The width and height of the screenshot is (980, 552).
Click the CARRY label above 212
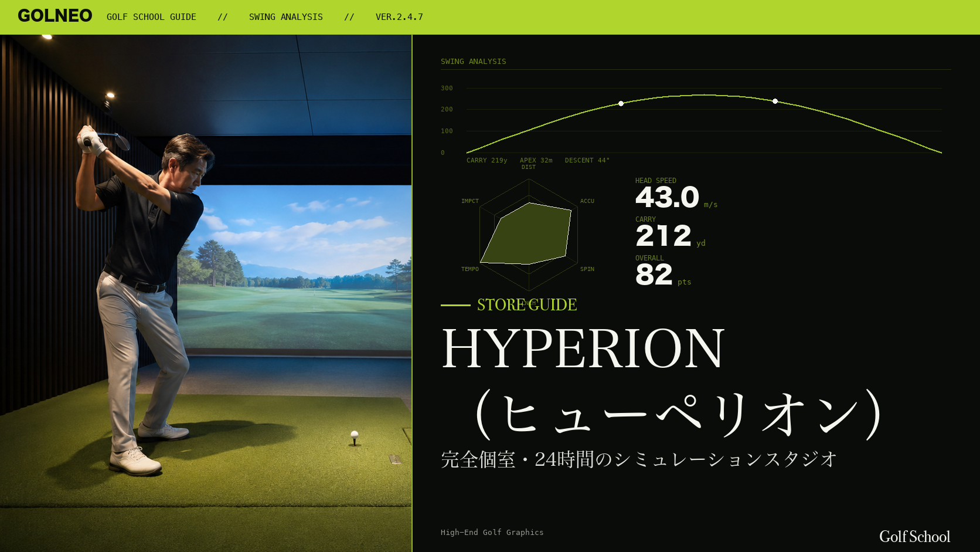click(x=645, y=219)
